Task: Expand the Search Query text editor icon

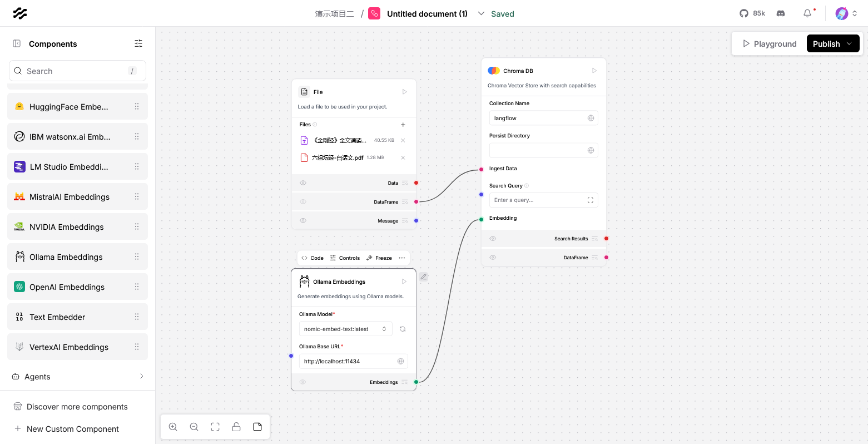Action: (x=591, y=200)
